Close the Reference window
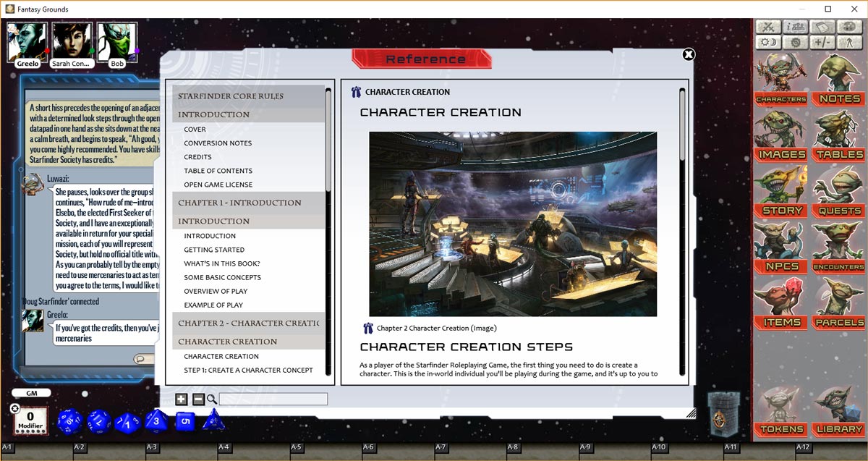Screen dimensions: 868x461 tap(689, 54)
